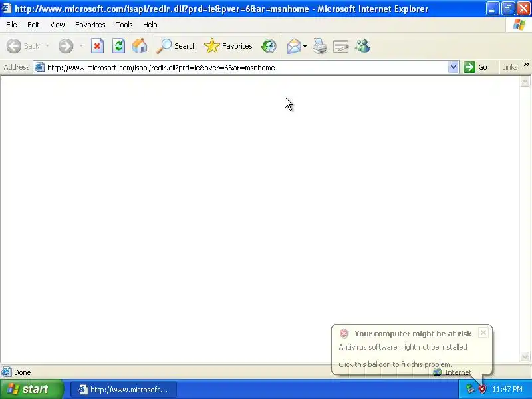Open the View menu
Image resolution: width=532 pixels, height=399 pixels.
[57, 25]
